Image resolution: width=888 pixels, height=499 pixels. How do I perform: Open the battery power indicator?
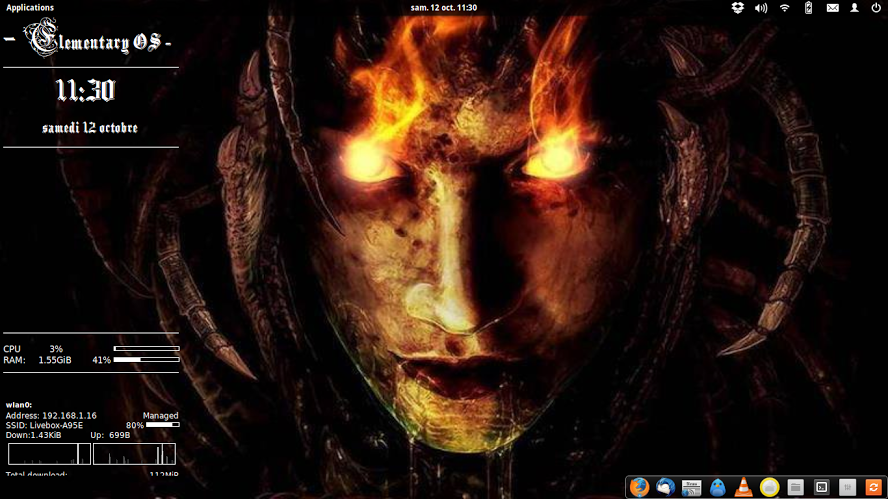808,7
